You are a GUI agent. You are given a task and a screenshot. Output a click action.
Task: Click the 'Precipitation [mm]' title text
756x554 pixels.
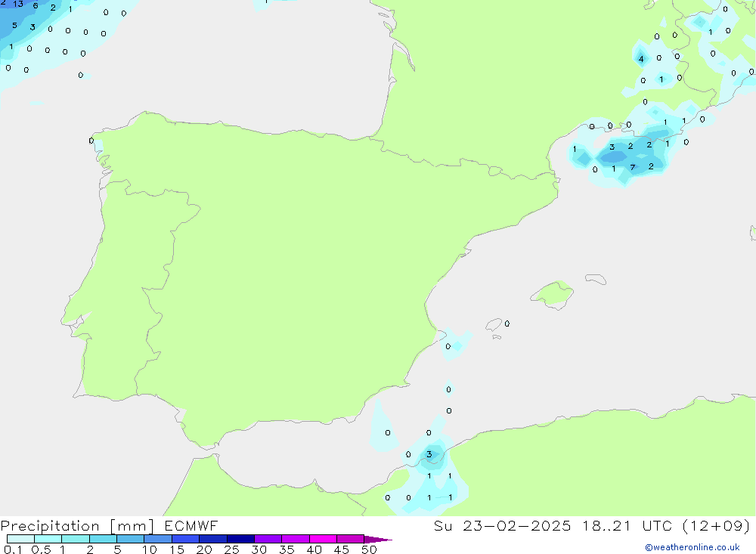pos(77,526)
